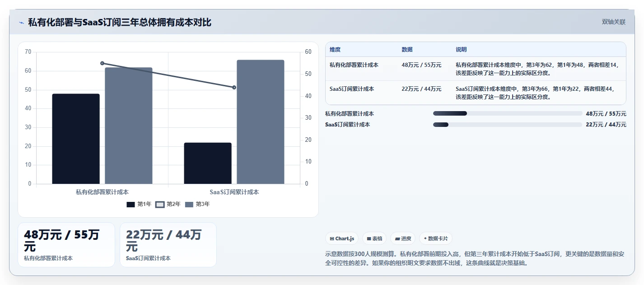Select the SaaS订阅累计成本 table row name
The height and width of the screenshot is (285, 644).
coord(352,89)
